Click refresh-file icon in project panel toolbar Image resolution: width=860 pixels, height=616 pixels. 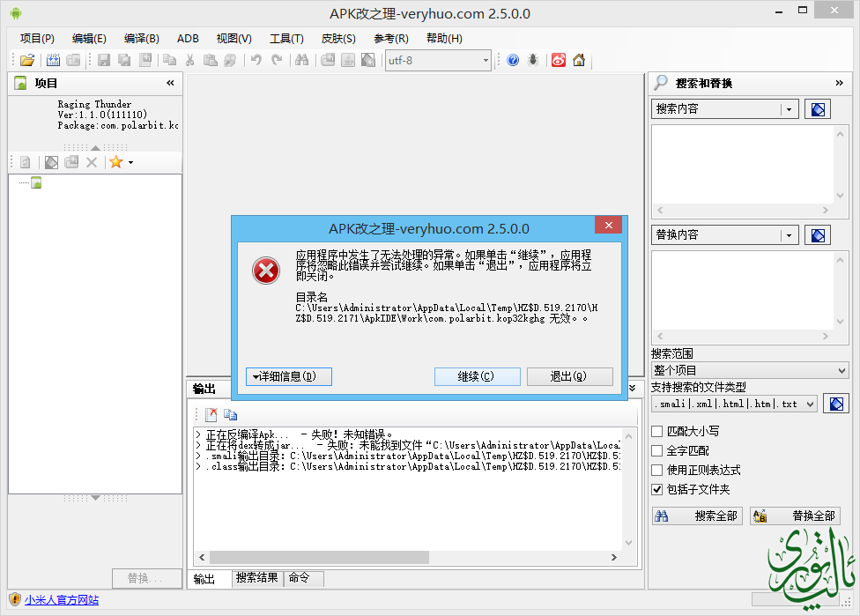tap(26, 162)
